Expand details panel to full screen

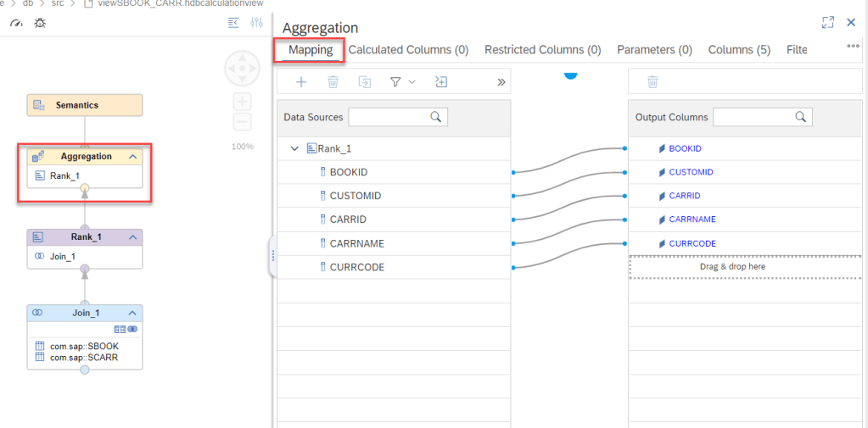click(828, 23)
